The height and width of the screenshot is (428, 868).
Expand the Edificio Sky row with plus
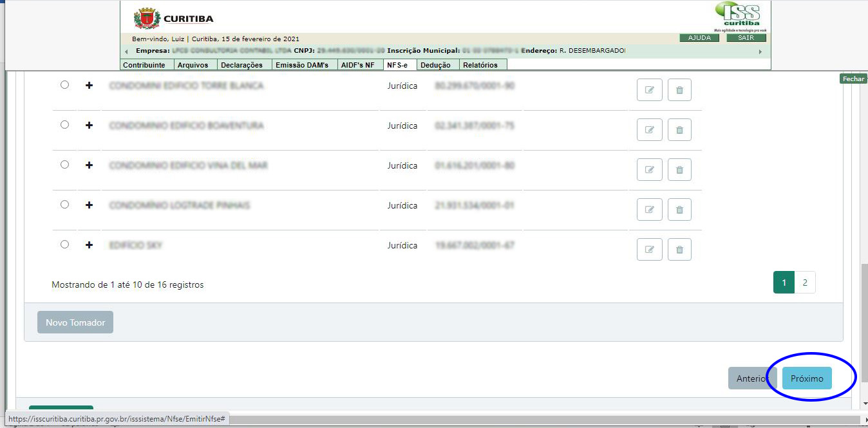89,245
